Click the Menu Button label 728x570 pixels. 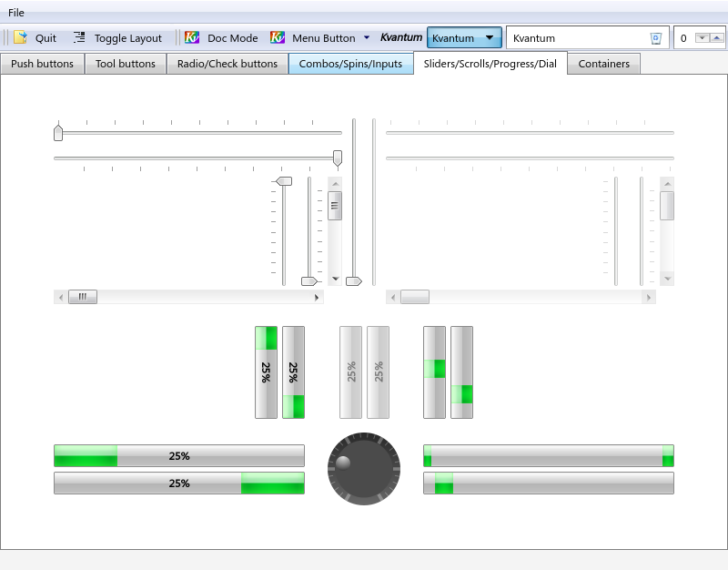point(324,38)
